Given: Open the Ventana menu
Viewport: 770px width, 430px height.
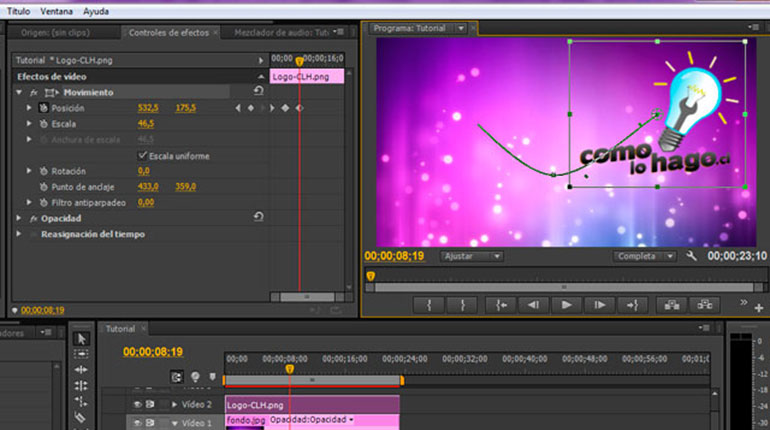Looking at the screenshot, I should (56, 11).
